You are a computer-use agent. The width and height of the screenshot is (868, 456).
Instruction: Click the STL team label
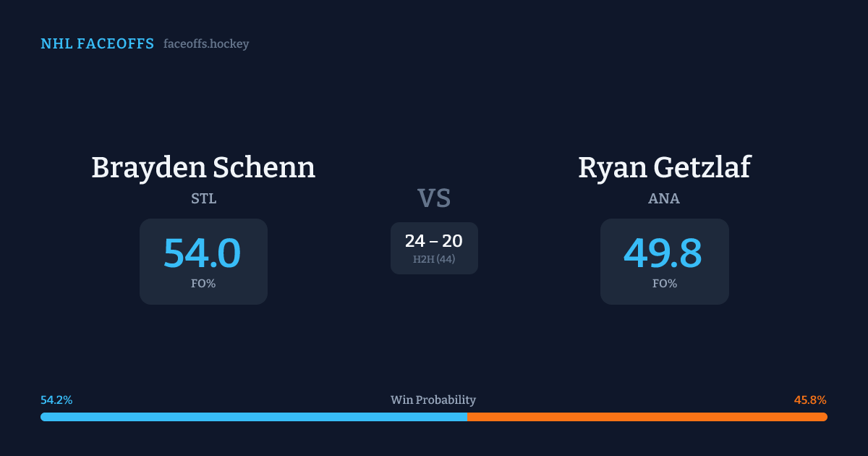click(203, 199)
